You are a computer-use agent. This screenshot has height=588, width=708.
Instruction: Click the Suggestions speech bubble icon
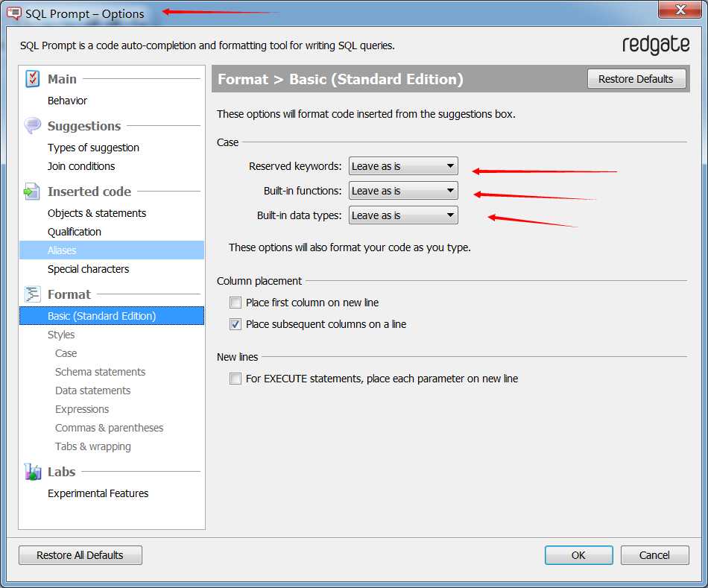tap(32, 126)
